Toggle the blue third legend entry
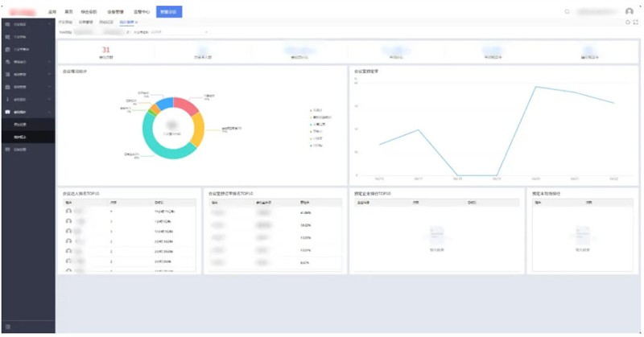The width and height of the screenshot is (644, 337). click(318, 125)
